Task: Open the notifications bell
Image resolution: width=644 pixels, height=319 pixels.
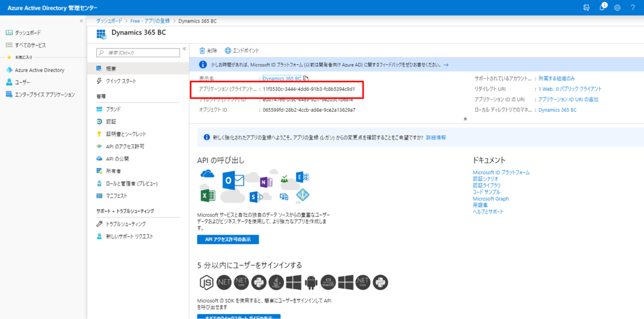Action: (602, 8)
